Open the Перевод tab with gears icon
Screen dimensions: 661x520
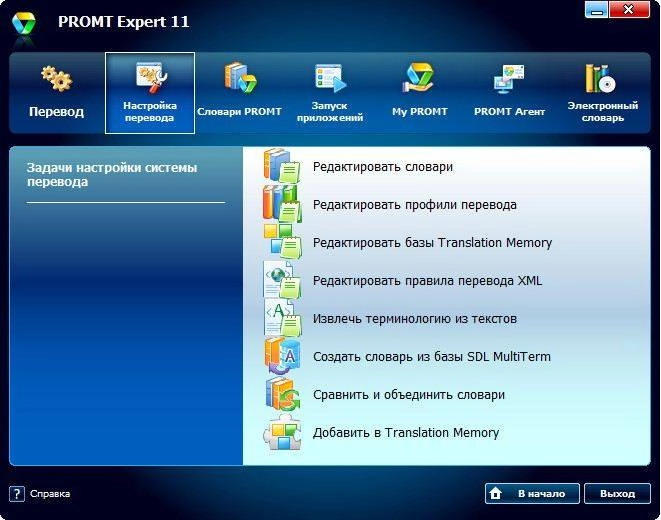tap(56, 93)
